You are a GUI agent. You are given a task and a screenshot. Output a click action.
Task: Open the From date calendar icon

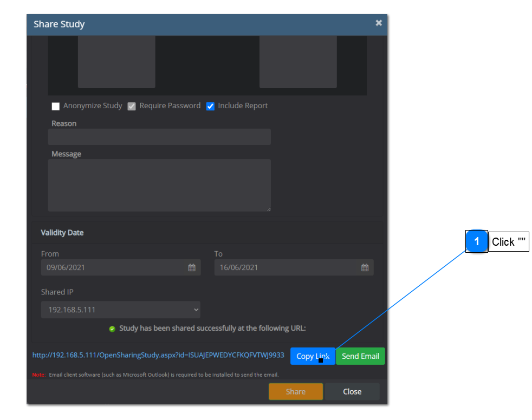(192, 267)
